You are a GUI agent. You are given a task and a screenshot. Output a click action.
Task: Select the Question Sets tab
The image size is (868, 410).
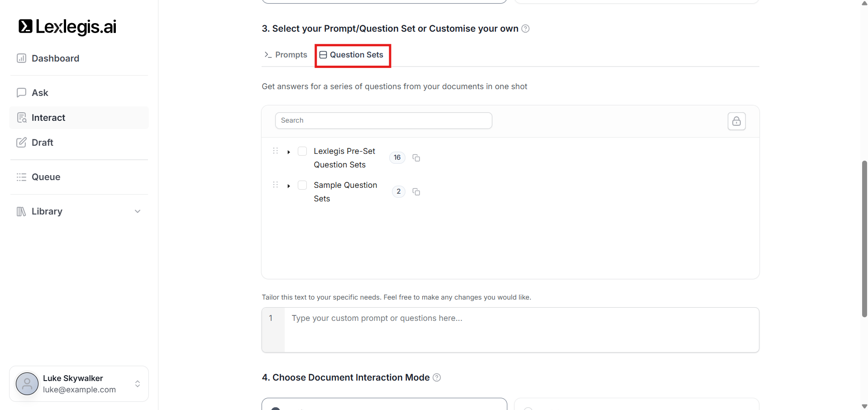click(352, 55)
